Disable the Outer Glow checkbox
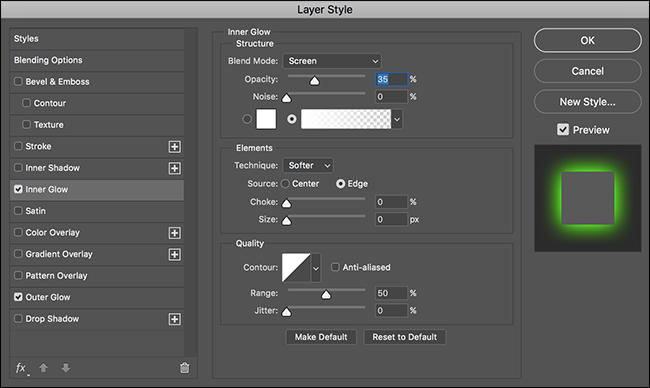Image resolution: width=650 pixels, height=388 pixels. coord(18,297)
